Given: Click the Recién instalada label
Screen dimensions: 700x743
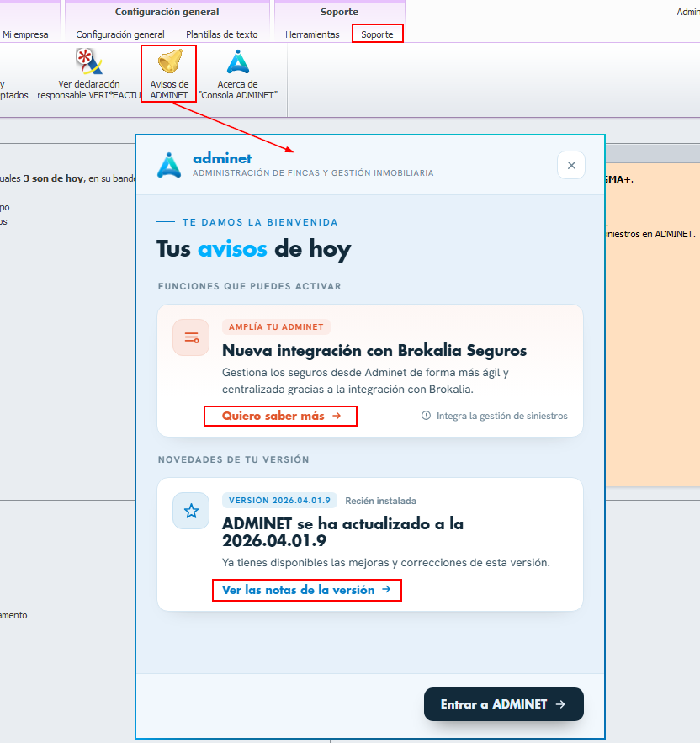Looking at the screenshot, I should tap(380, 501).
